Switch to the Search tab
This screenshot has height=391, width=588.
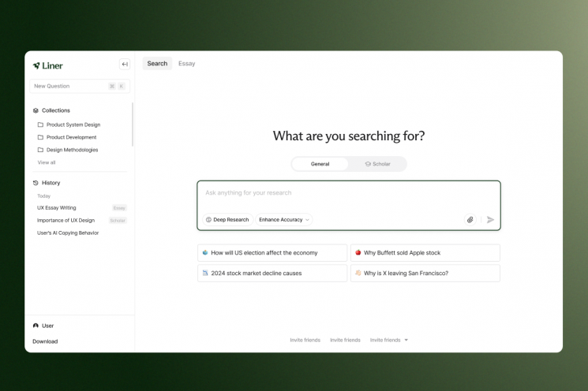point(157,64)
